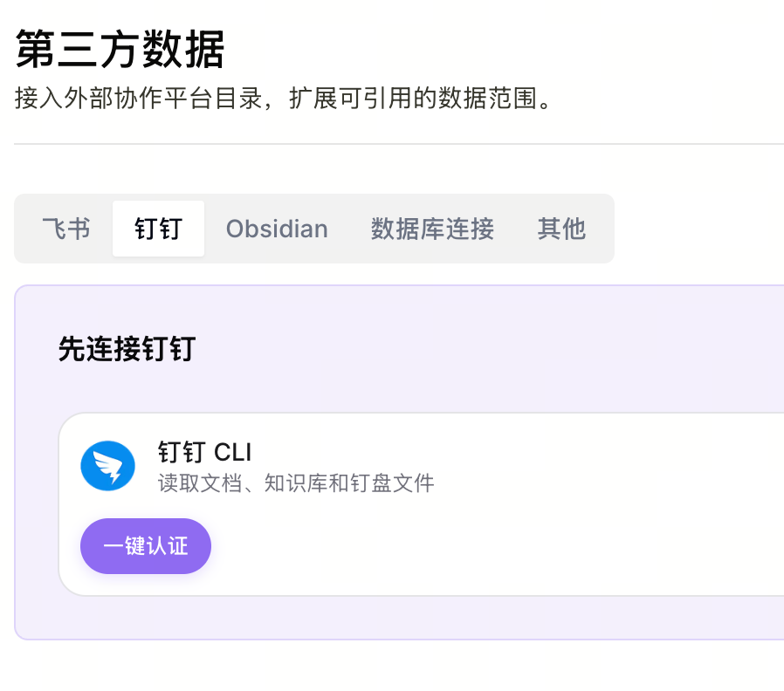Click the horizontal divider under the subtitle
This screenshot has height=691, width=784.
[399, 144]
